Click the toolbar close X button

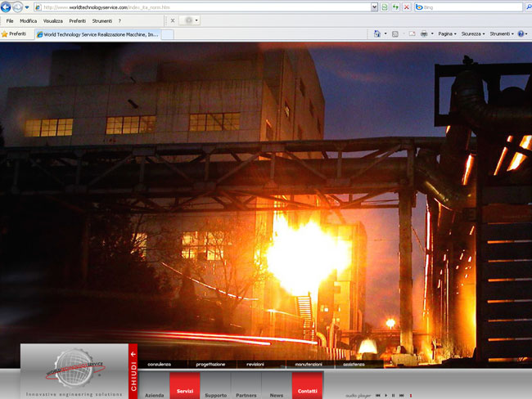tap(173, 20)
